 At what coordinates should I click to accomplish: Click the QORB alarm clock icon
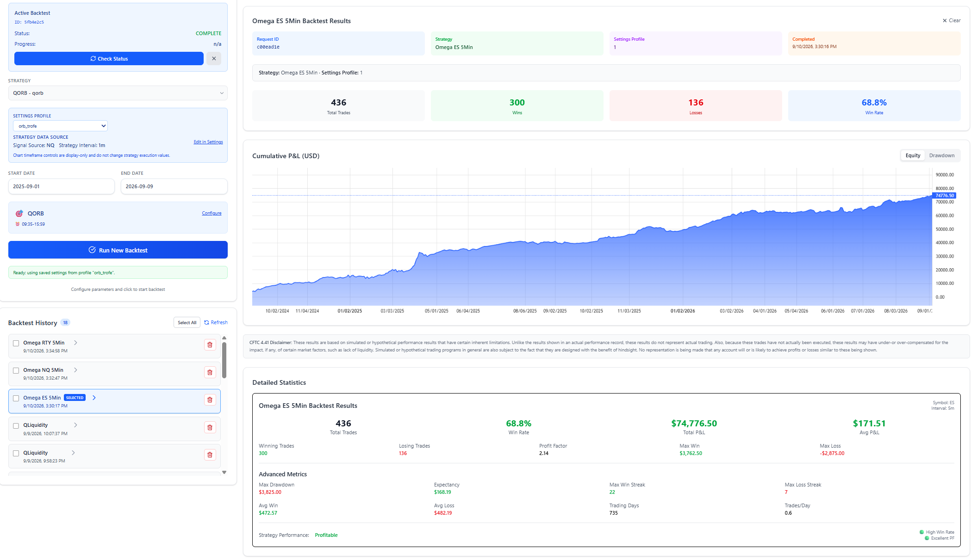[18, 224]
